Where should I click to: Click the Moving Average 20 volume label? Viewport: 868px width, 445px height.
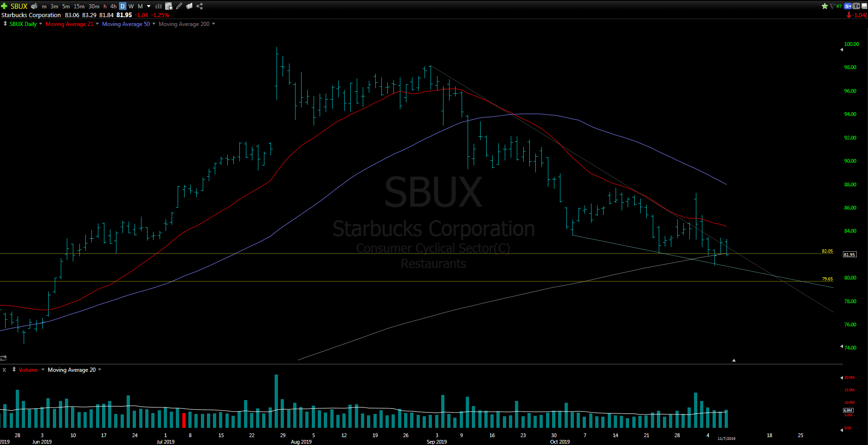point(72,369)
